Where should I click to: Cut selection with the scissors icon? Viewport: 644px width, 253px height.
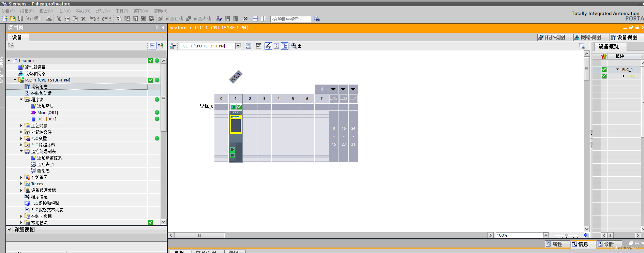[x=59, y=19]
